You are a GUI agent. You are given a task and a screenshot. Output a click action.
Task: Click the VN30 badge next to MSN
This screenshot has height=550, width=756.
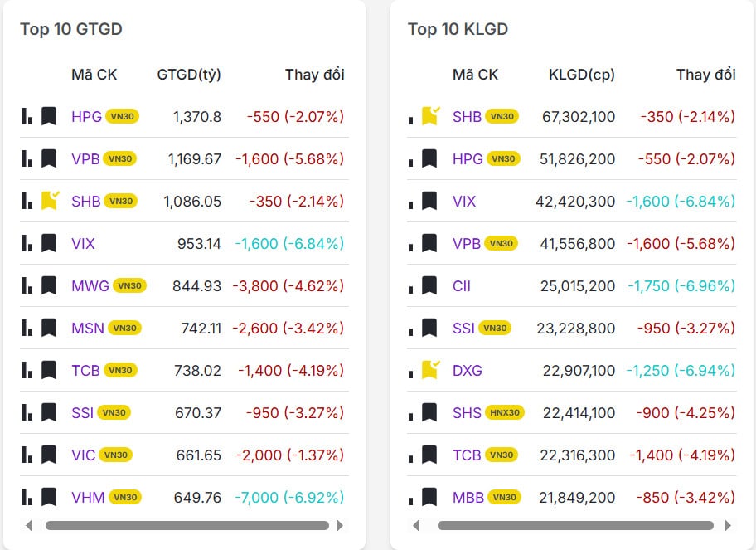(x=126, y=328)
